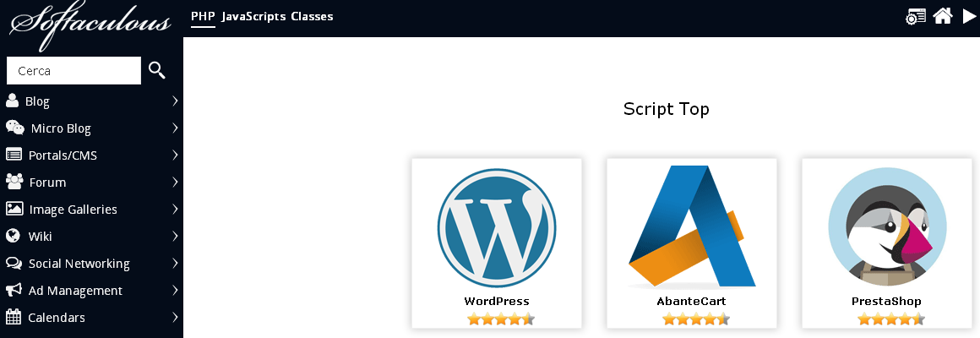Click the Softaculous logo
Image resolution: width=980 pixels, height=338 pixels.
[90, 24]
